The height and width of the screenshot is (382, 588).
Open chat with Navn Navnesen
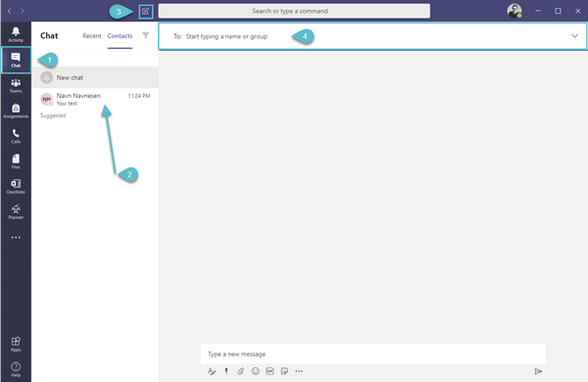click(95, 99)
